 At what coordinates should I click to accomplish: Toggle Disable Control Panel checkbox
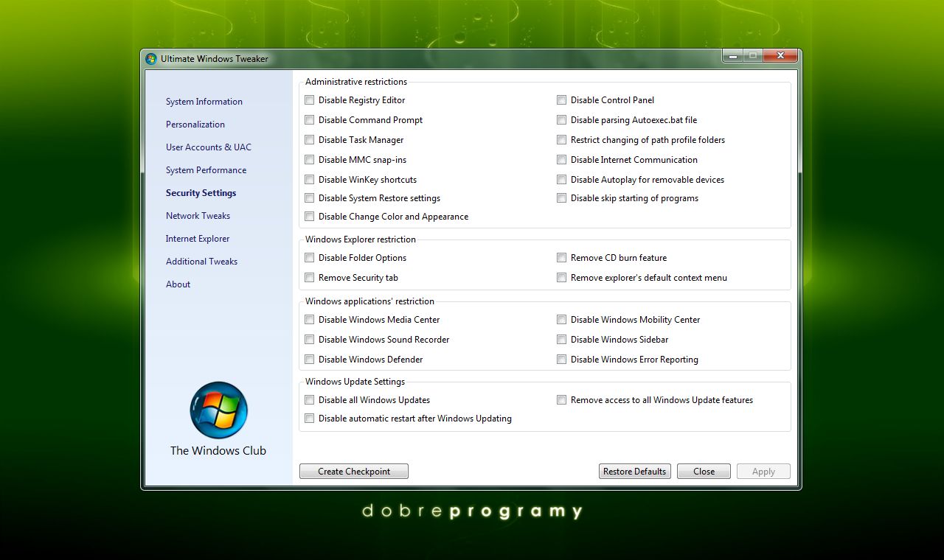562,100
